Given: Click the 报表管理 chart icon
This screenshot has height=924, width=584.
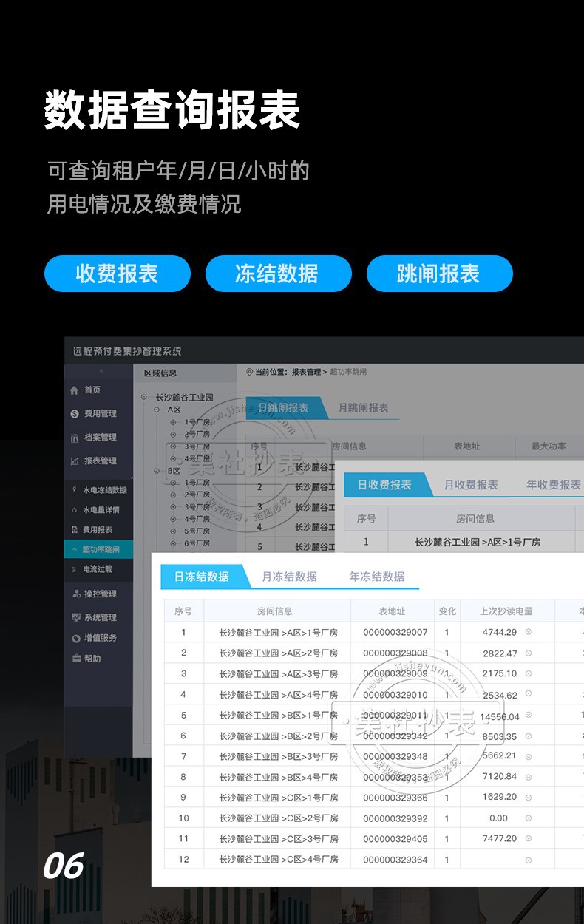Looking at the screenshot, I should tap(74, 461).
